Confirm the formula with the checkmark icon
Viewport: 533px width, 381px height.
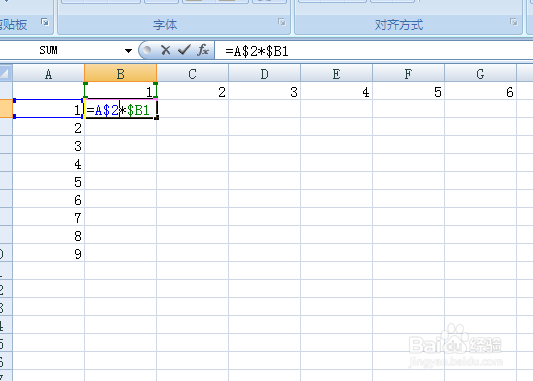coord(184,50)
